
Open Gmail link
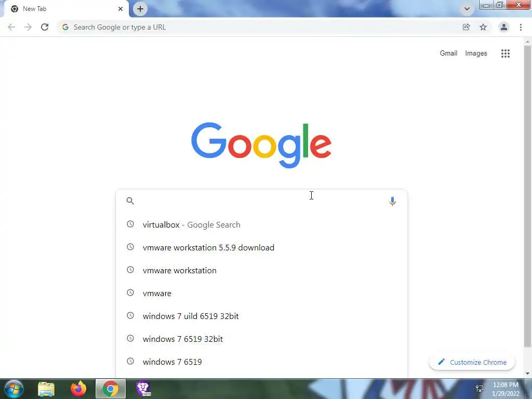[x=448, y=54]
